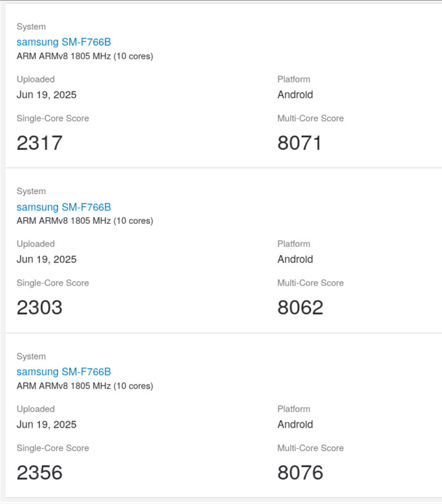Viewport: 442px width, 504px height.
Task: Click the Jun 19, 2025 date above score 2303
Action: pyautogui.click(x=46, y=259)
